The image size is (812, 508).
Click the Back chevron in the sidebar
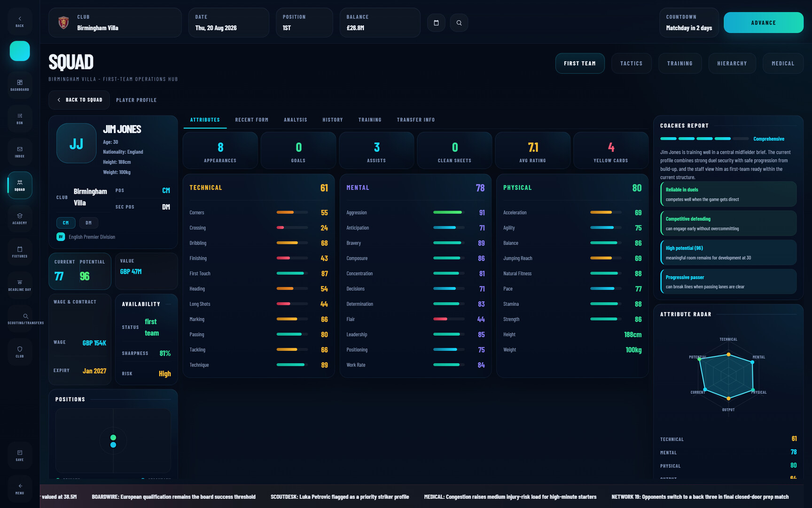[20, 21]
